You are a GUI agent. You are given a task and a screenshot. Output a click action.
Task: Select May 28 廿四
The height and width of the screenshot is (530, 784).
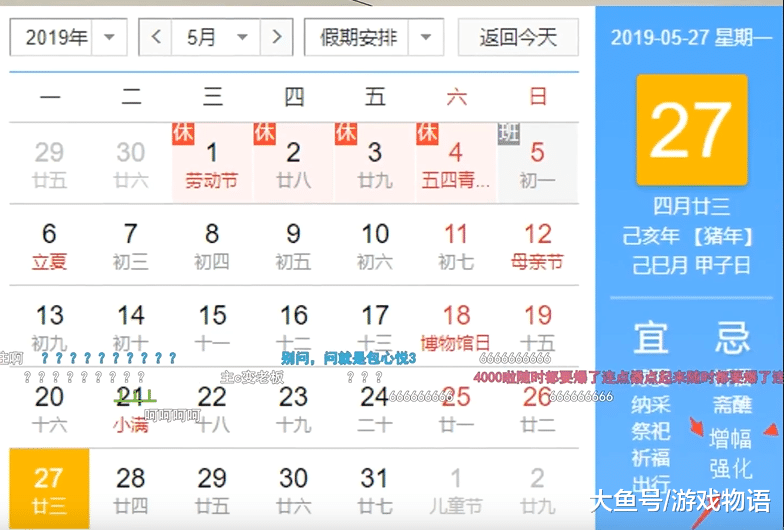click(x=131, y=489)
